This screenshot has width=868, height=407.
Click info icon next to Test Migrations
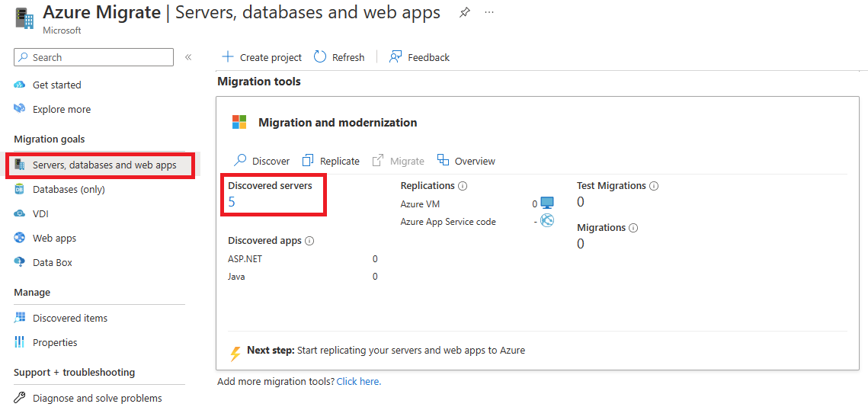tap(654, 186)
